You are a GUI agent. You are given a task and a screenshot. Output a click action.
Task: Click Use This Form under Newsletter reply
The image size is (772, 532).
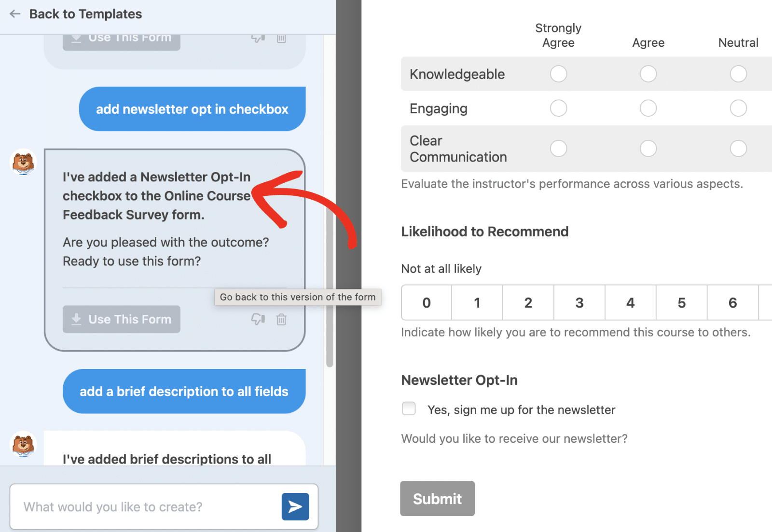(122, 319)
